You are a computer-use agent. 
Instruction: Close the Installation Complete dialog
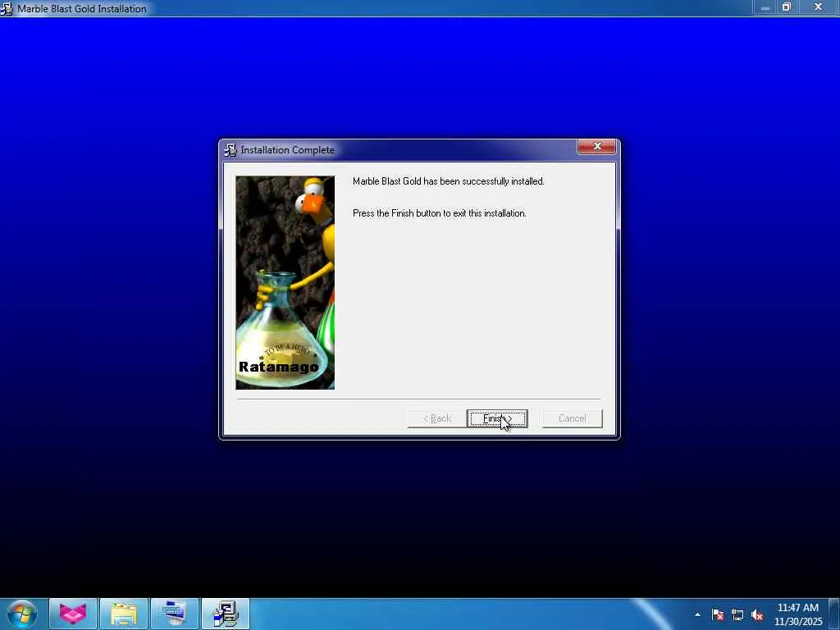click(597, 146)
